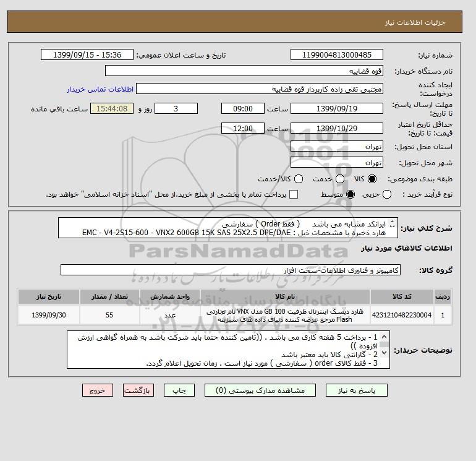Click the remaining time field 15:44:08
The height and width of the screenshot is (461, 476).
point(112,108)
